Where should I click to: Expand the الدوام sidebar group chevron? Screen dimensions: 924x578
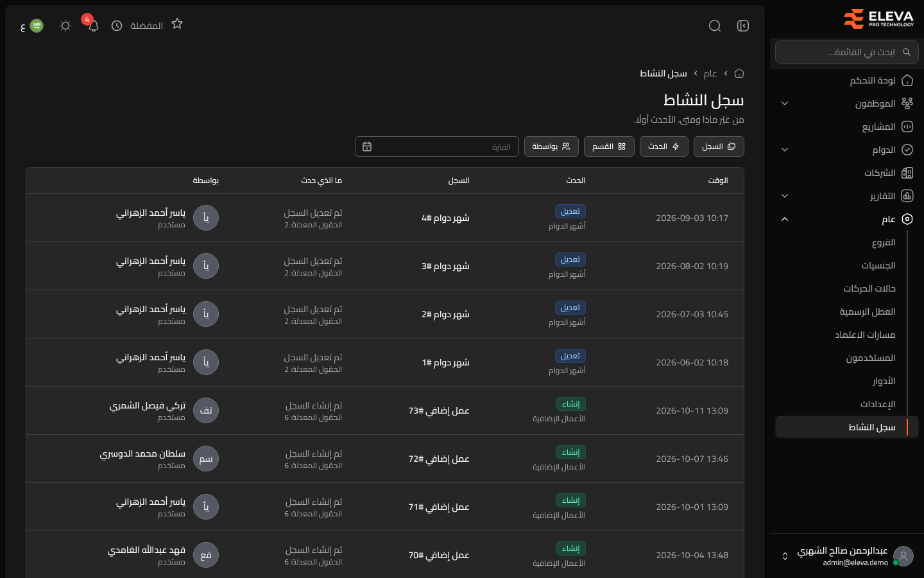pyautogui.click(x=785, y=150)
